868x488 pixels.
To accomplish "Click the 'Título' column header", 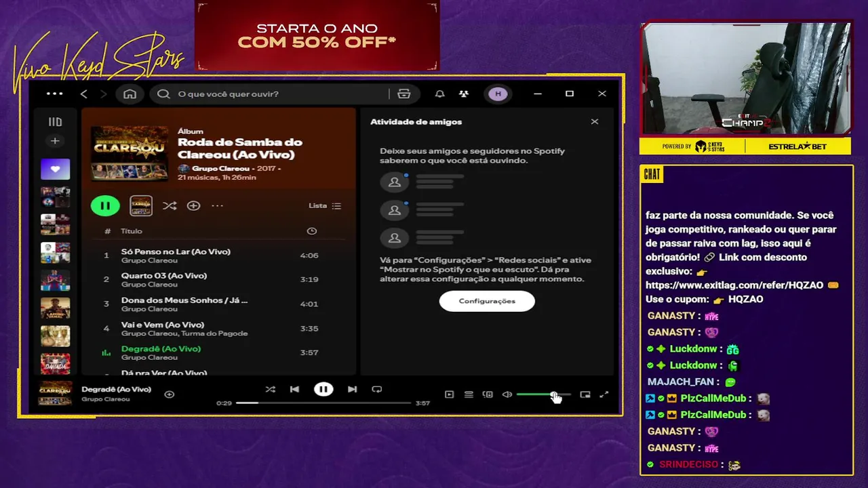I will pos(132,231).
